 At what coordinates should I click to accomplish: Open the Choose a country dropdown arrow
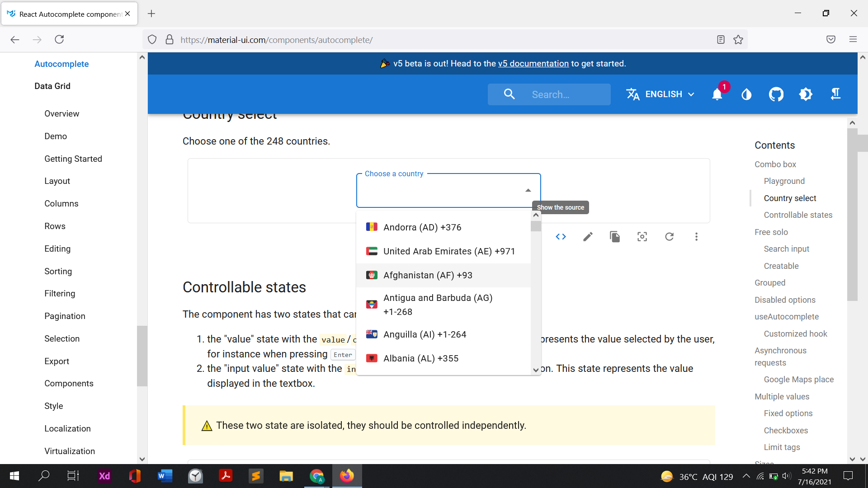[528, 190]
